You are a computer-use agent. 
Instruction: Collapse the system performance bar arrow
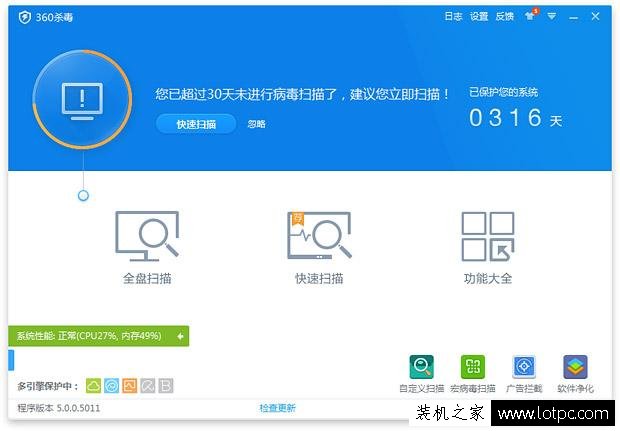click(180, 336)
